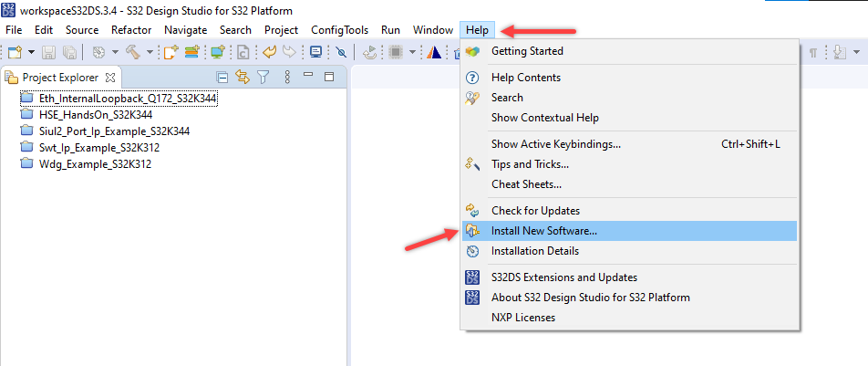The width and height of the screenshot is (868, 366).
Task: Click the blue and orange triangle icon
Action: click(433, 52)
